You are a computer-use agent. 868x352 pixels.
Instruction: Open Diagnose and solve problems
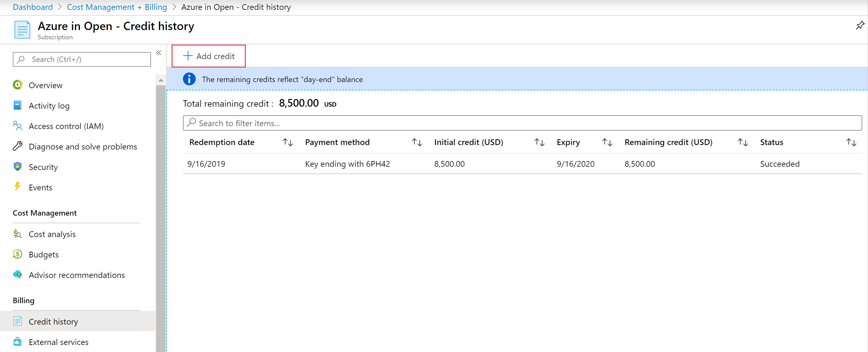[83, 146]
